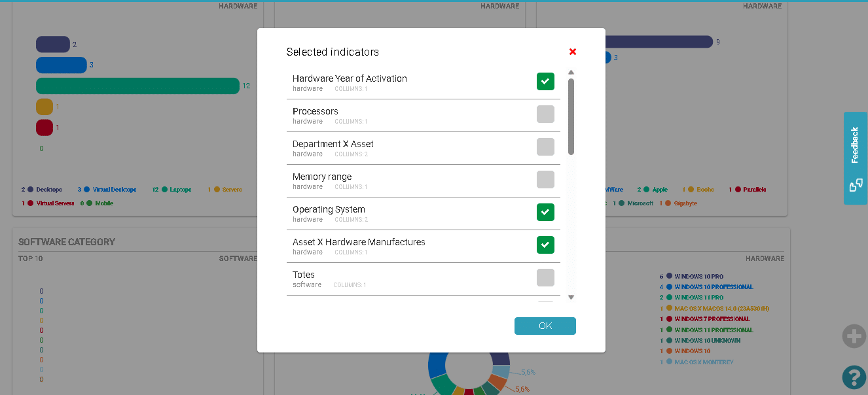Click the SOFTWARE CATEGORY widget title
The width and height of the screenshot is (868, 395).
pos(67,242)
